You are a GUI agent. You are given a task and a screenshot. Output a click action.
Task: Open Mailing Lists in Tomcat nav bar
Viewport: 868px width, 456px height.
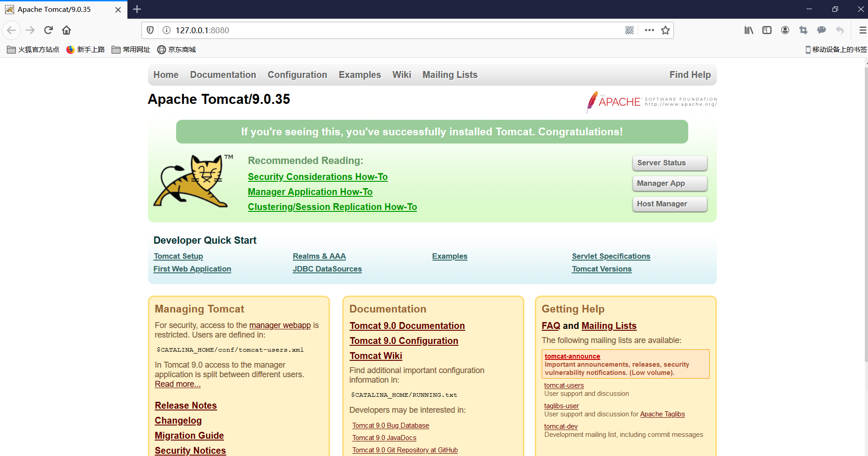(450, 75)
